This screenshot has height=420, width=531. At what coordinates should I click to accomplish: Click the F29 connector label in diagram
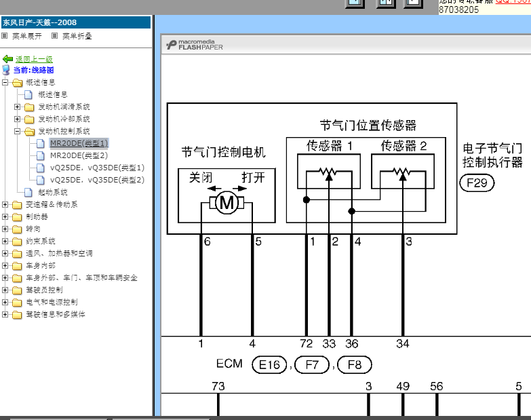pyautogui.click(x=477, y=183)
